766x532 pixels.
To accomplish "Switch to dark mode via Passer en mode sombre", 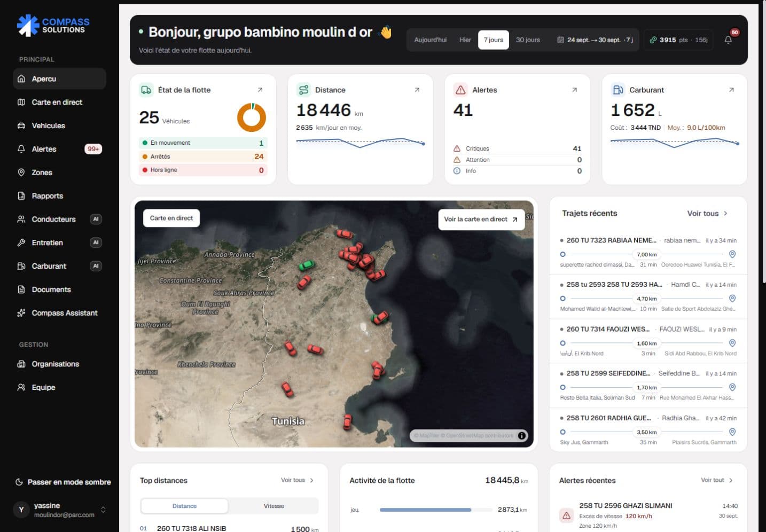I will 64,482.
